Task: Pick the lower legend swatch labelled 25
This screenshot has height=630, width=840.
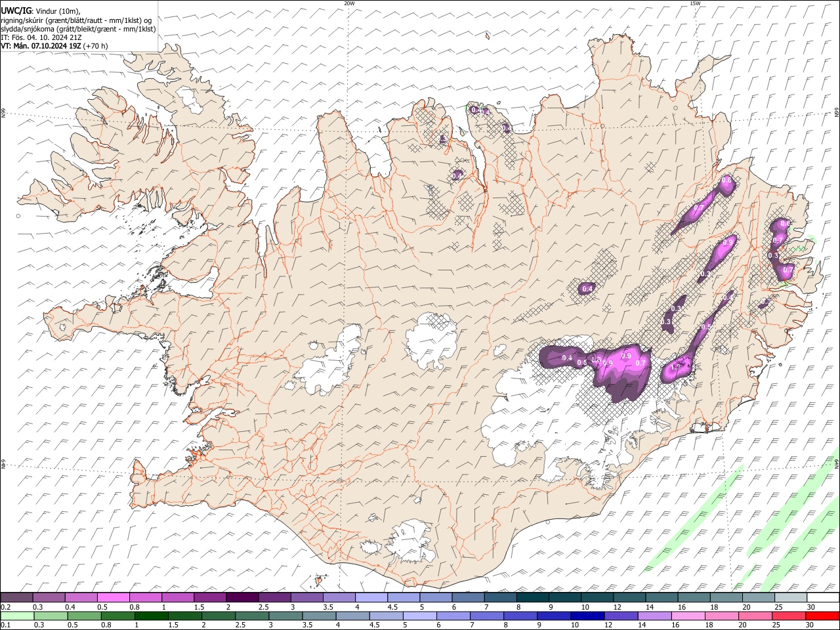Action: [x=789, y=616]
